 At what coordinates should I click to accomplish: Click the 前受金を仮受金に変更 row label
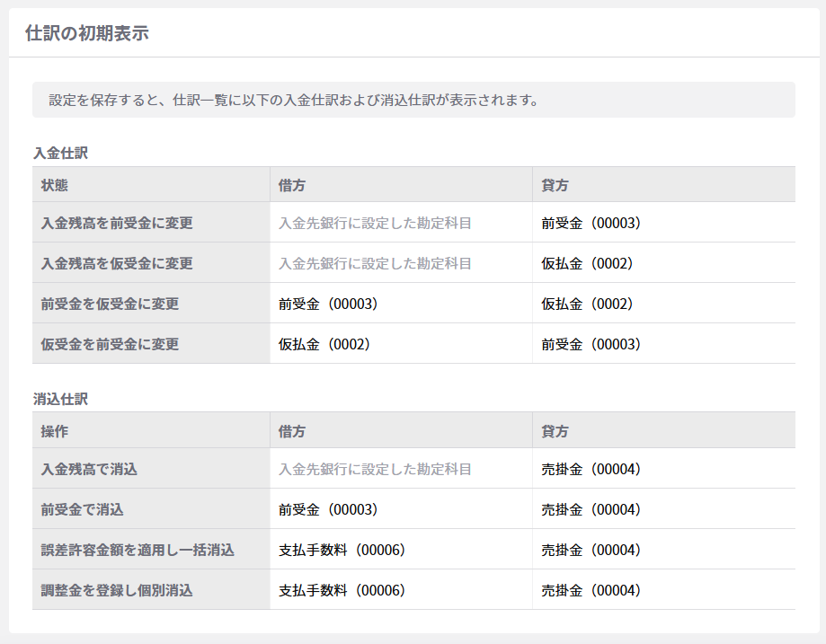coord(110,304)
